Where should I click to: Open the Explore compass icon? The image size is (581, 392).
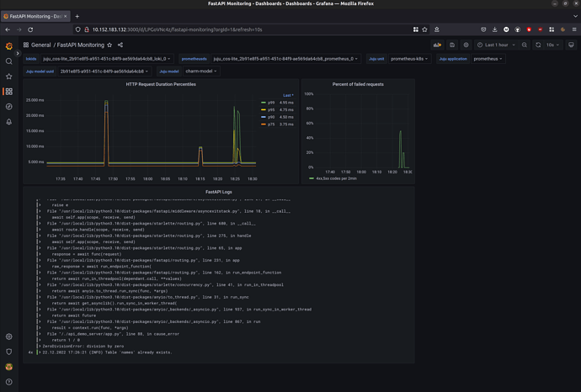coord(9,107)
